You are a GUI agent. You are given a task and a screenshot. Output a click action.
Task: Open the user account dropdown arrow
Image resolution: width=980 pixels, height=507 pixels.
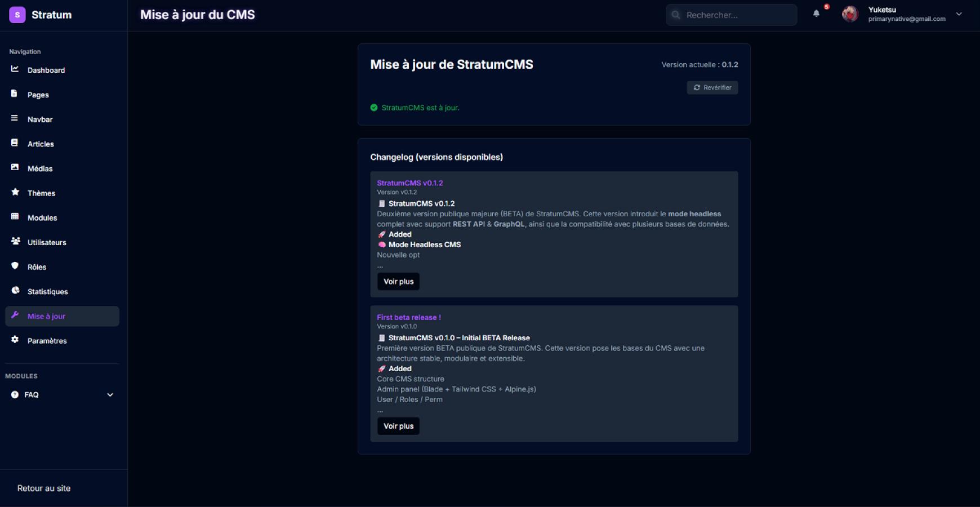click(x=959, y=14)
